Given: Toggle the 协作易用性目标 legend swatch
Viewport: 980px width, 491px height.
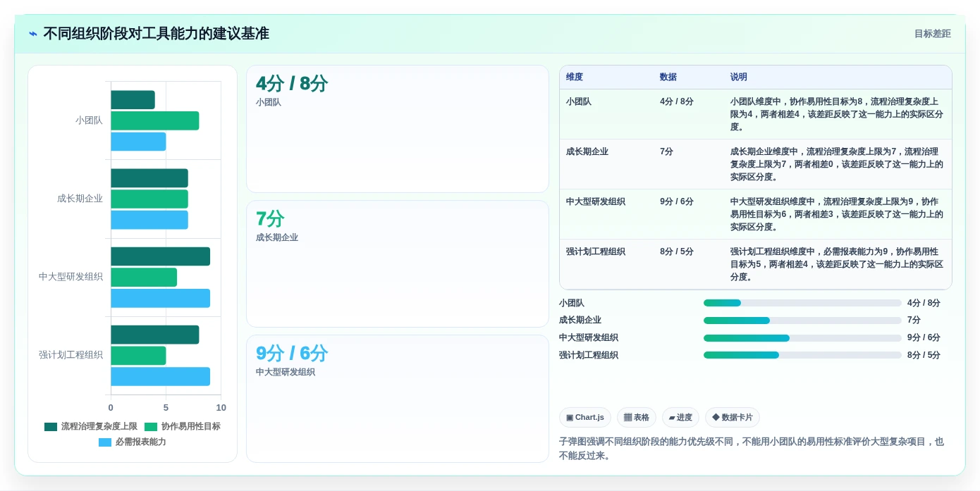Looking at the screenshot, I should coord(151,427).
